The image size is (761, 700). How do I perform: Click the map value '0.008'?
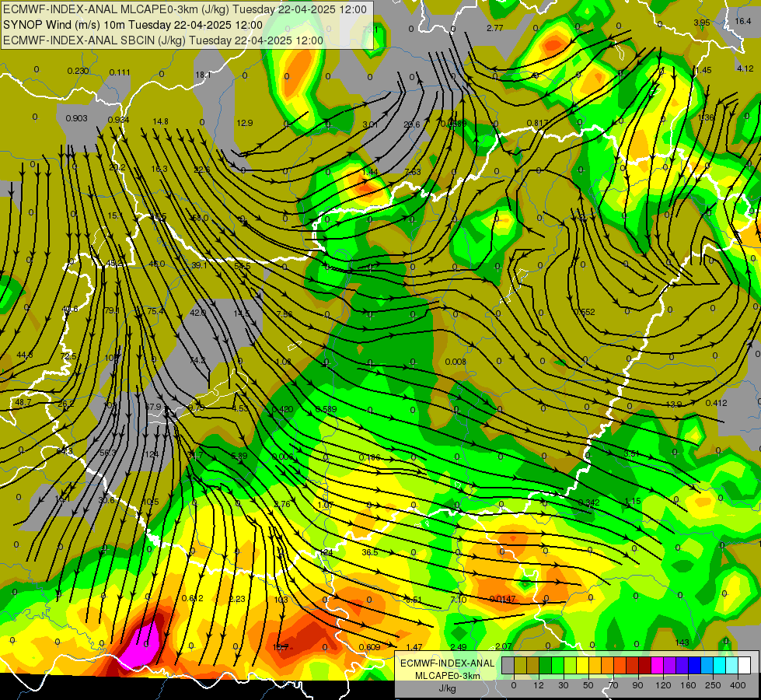coord(456,362)
